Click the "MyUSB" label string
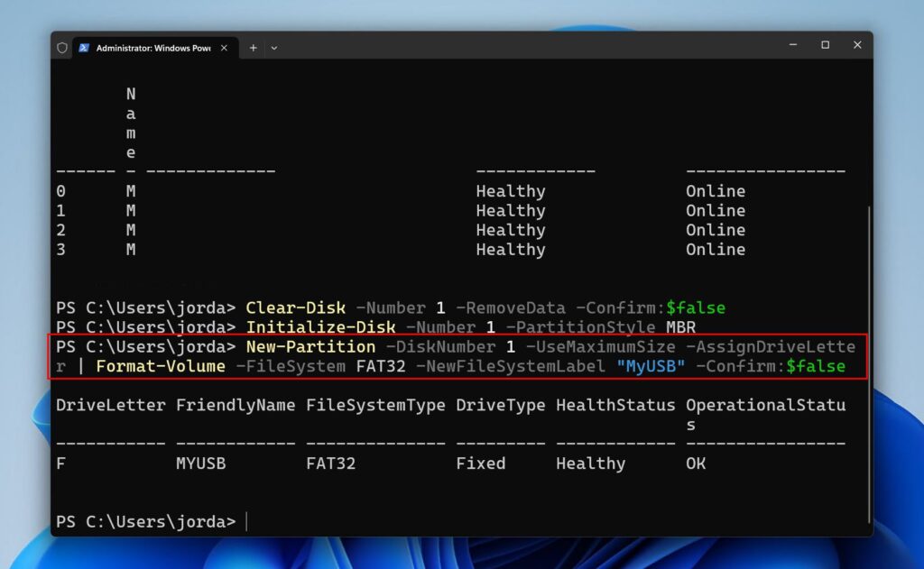924x569 pixels. tap(651, 366)
